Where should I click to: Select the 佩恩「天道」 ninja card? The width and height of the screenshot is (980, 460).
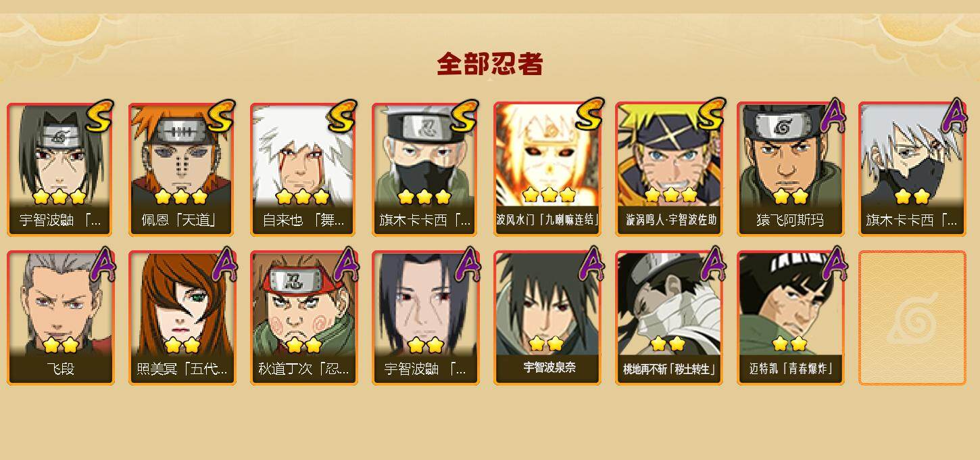(182, 169)
